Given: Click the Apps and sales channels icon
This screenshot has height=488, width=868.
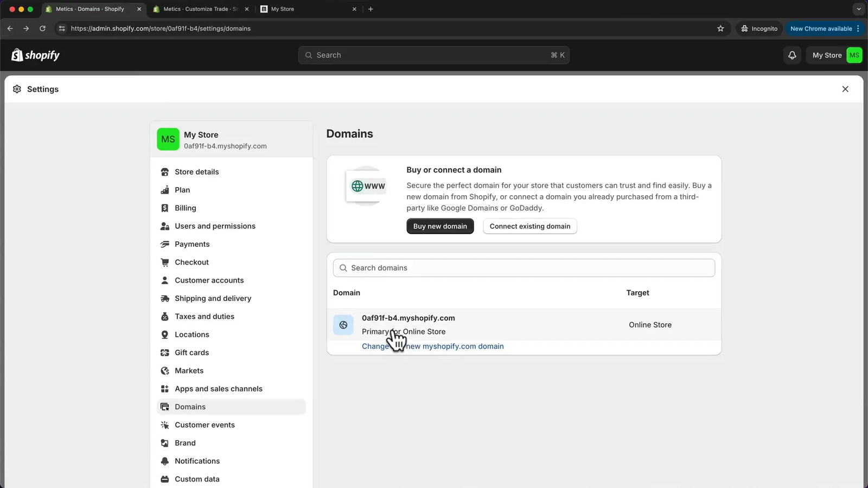Looking at the screenshot, I should pyautogui.click(x=165, y=389).
